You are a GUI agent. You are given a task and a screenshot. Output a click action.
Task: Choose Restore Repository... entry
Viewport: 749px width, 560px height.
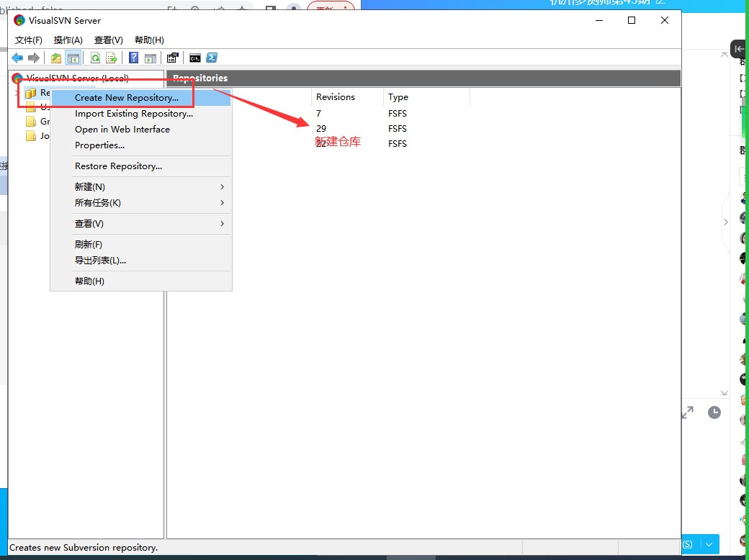[x=141, y=166]
